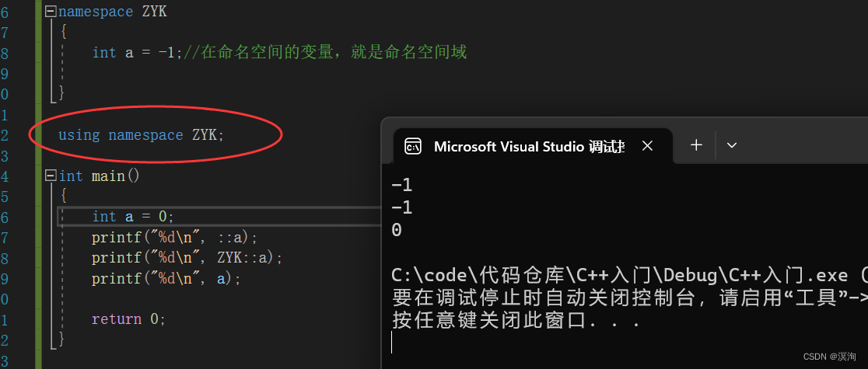
Task: Click the "main" function name
Action: click(x=109, y=176)
